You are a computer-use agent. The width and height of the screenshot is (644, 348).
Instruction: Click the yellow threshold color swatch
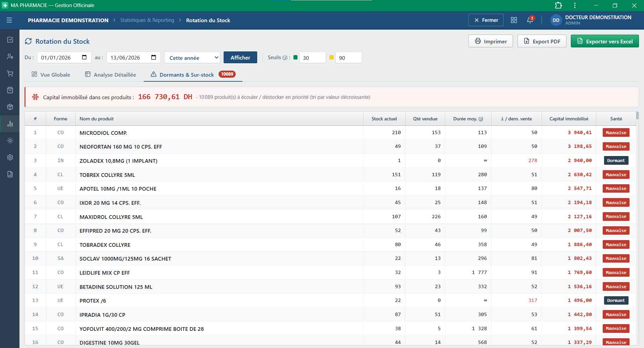tap(332, 57)
